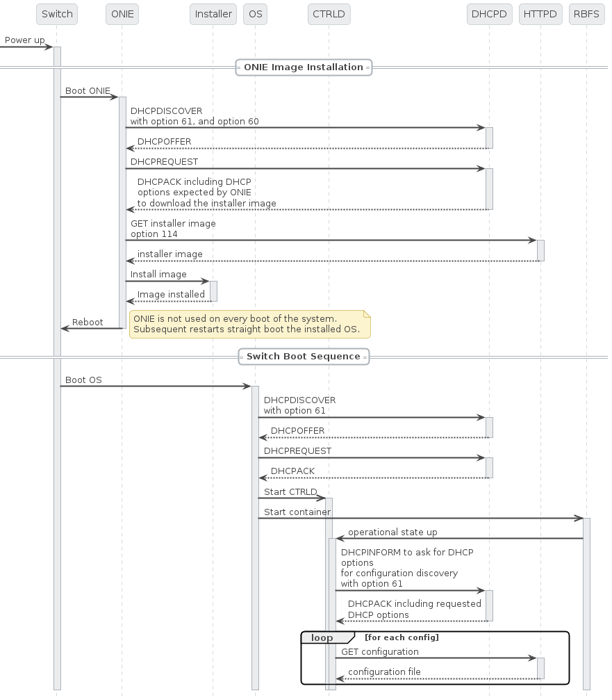Expand the ONIE Image Installation section divider

304,67
